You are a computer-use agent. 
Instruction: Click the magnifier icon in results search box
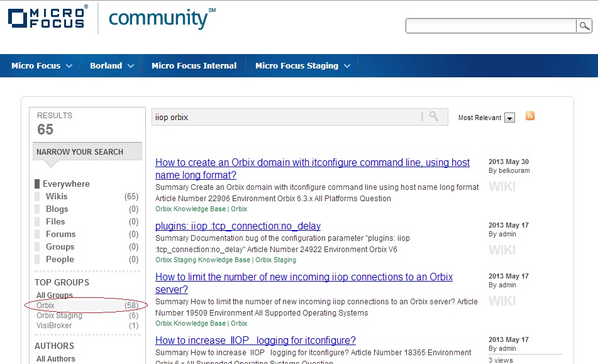click(434, 116)
